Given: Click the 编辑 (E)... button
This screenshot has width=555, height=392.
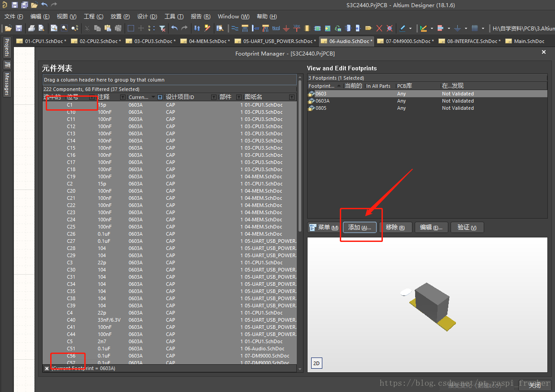Looking at the screenshot, I should coord(431,227).
